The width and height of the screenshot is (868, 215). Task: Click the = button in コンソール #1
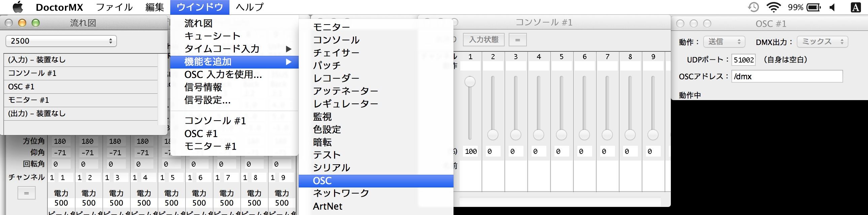click(517, 40)
